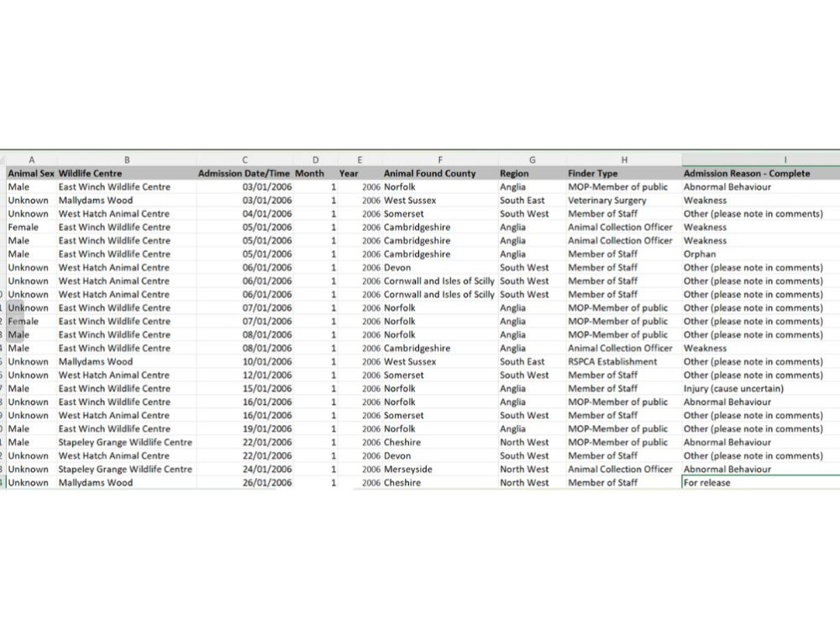Click the date cell '15/01/2006'
Image resolution: width=840 pixels, height=630 pixels.
point(244,388)
